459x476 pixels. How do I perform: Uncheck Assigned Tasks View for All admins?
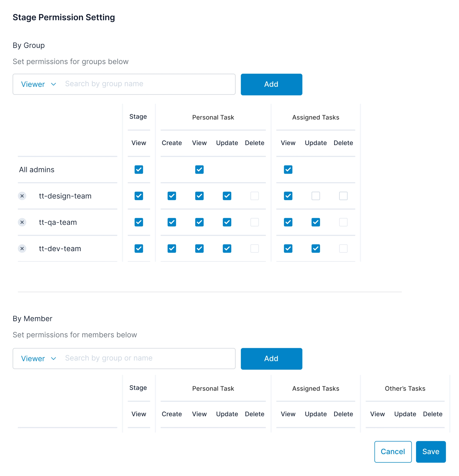coord(288,169)
